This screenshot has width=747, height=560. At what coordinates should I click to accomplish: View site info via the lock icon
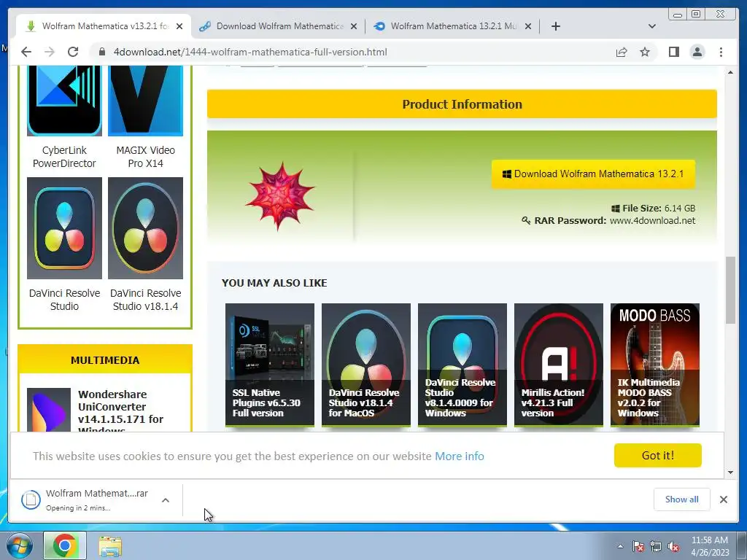(x=102, y=52)
